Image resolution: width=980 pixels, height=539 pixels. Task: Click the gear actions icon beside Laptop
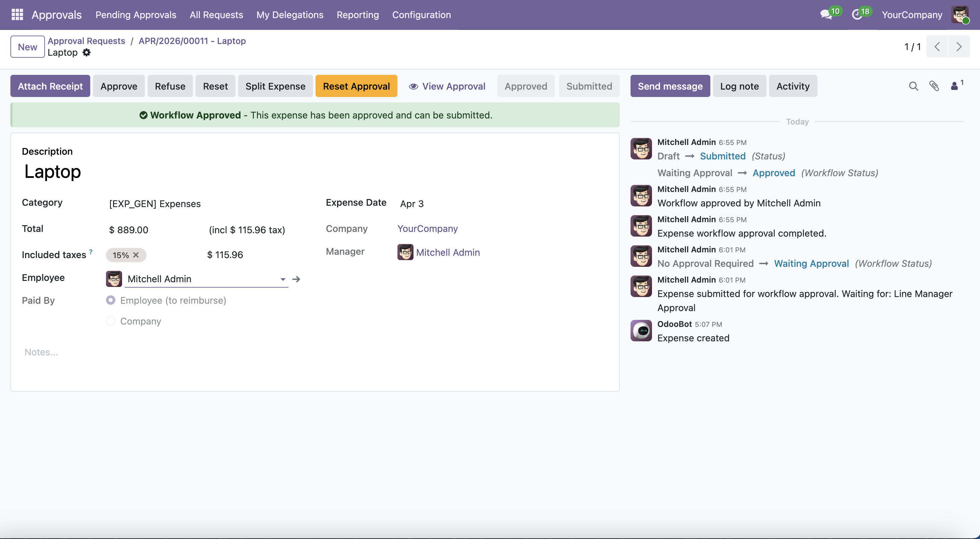tap(87, 53)
